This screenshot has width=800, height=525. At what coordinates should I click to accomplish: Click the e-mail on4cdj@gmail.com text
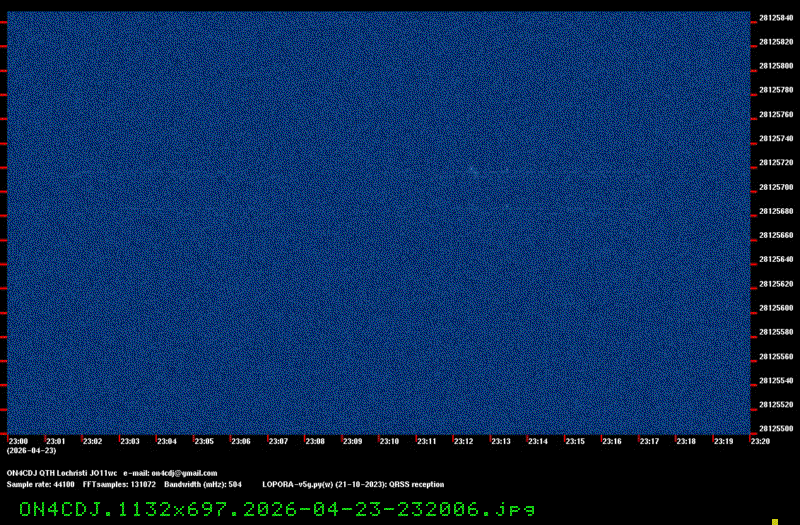(170, 473)
